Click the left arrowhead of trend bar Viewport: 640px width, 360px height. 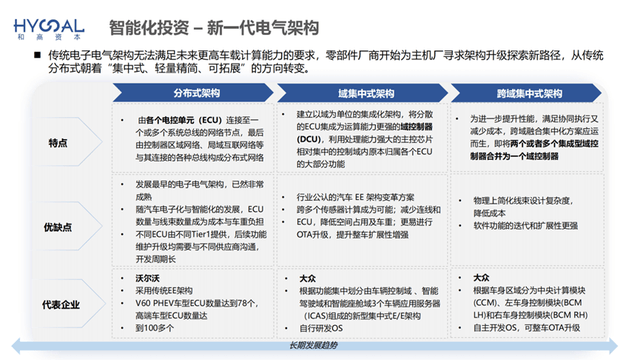[16, 346]
